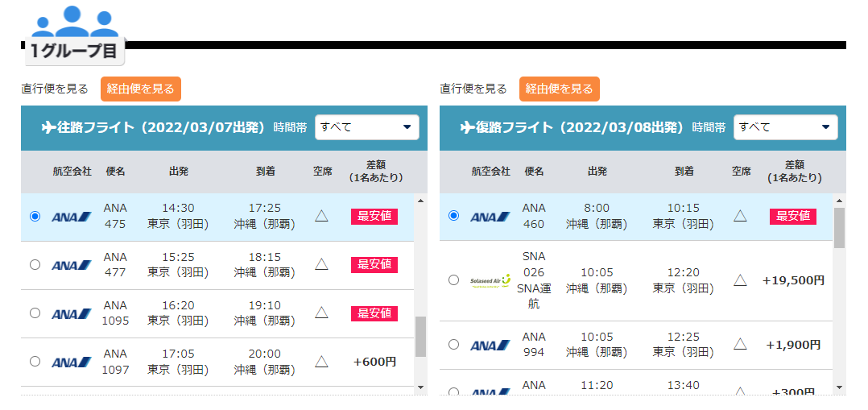Click the outbound flight list scrollbar thumb
The image size is (868, 410).
420,337
